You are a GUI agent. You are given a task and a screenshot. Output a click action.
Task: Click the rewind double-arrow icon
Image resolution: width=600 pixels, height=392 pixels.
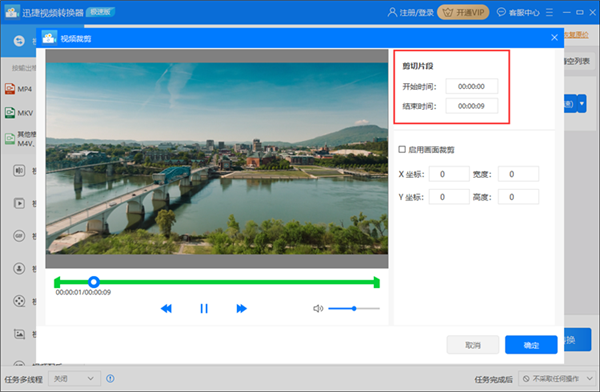pos(166,309)
